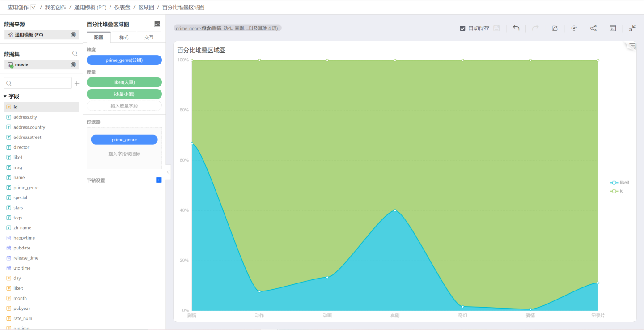Open the console/code panel icon

click(613, 28)
